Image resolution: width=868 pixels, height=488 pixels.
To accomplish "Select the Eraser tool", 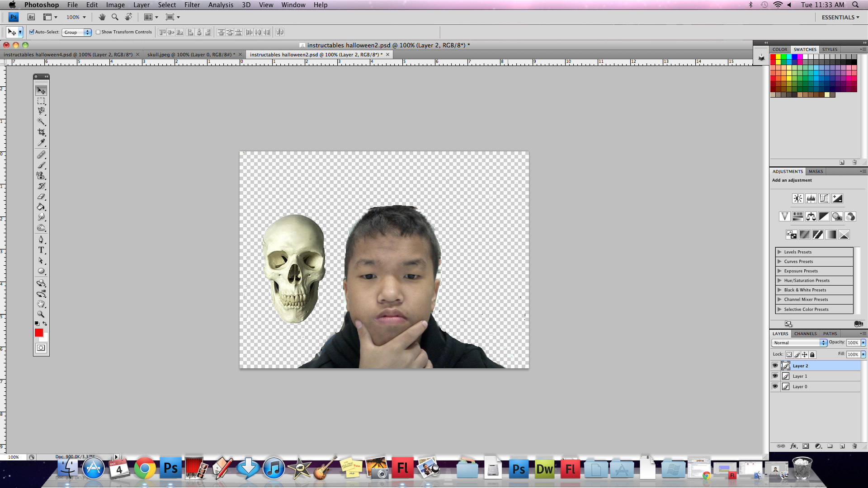I will coord(41,197).
